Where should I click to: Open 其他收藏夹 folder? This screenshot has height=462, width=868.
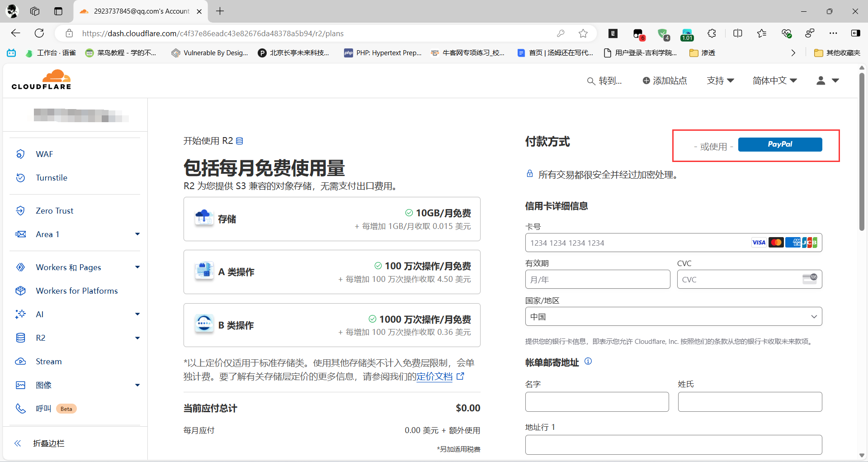[x=837, y=53]
